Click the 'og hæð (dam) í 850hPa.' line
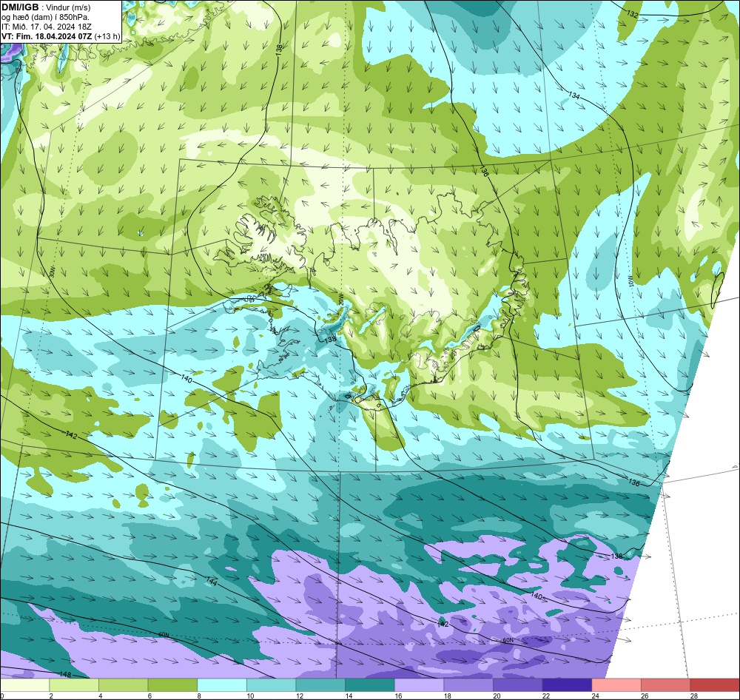Screen dimensions: 740x700 click(46, 18)
